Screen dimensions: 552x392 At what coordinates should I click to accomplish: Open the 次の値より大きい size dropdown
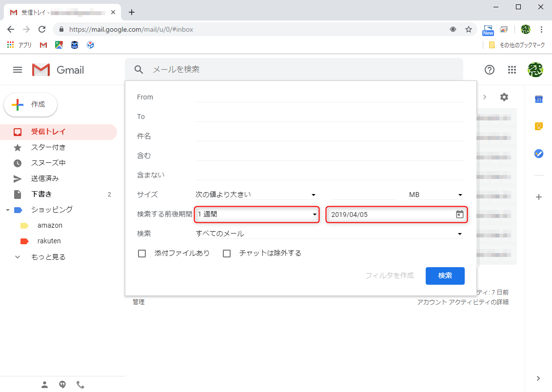[x=256, y=194]
